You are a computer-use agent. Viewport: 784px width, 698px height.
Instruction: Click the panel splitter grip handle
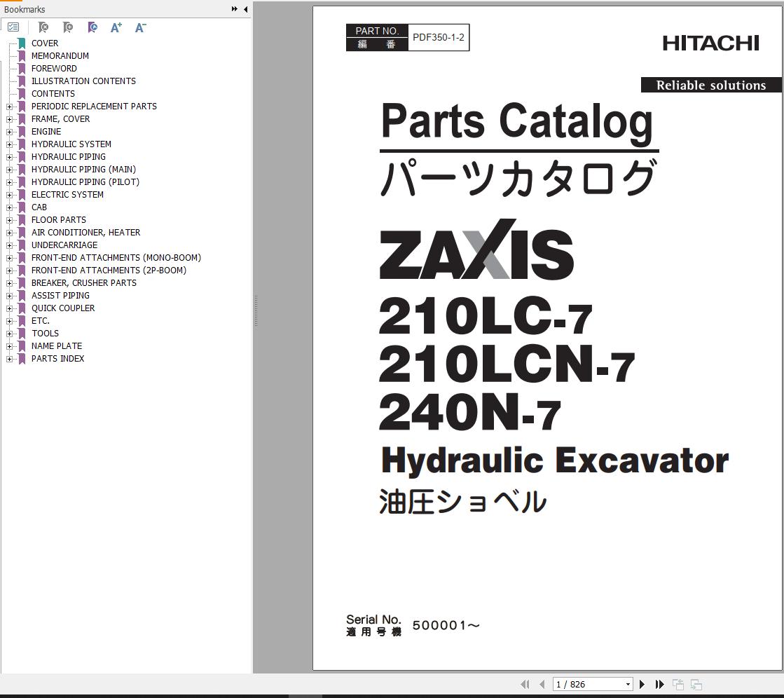[256, 311]
